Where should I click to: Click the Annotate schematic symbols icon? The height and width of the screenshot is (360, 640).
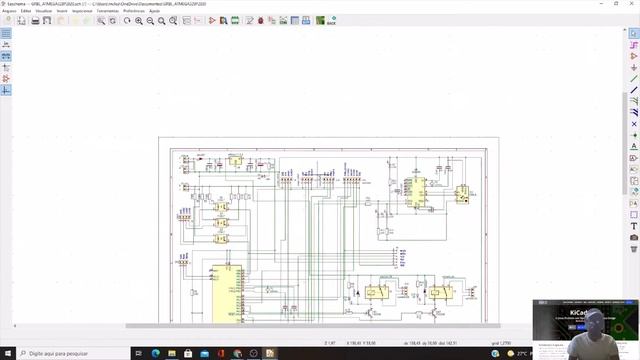tap(249, 20)
